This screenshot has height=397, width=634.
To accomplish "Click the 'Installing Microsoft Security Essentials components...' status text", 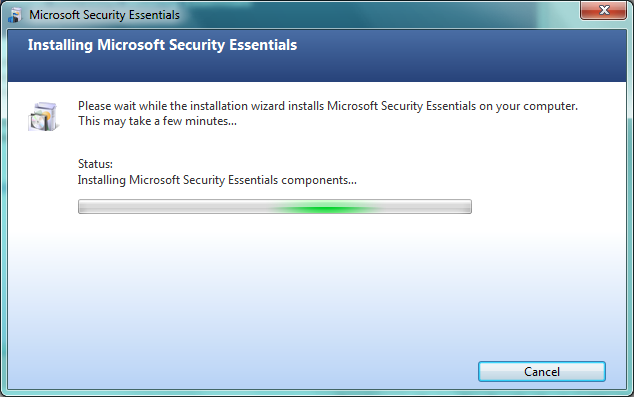I will click(x=217, y=180).
